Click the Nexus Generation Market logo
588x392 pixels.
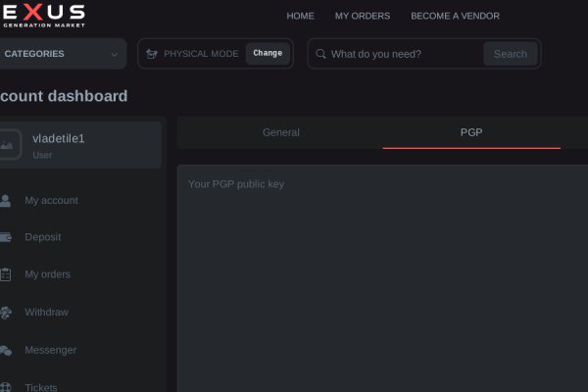pyautogui.click(x=43, y=16)
